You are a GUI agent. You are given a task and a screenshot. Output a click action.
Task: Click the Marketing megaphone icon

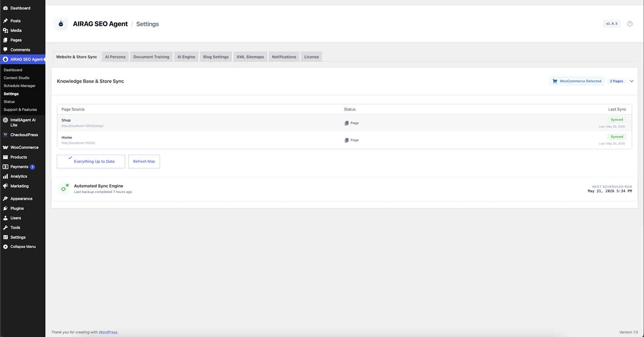[6, 186]
